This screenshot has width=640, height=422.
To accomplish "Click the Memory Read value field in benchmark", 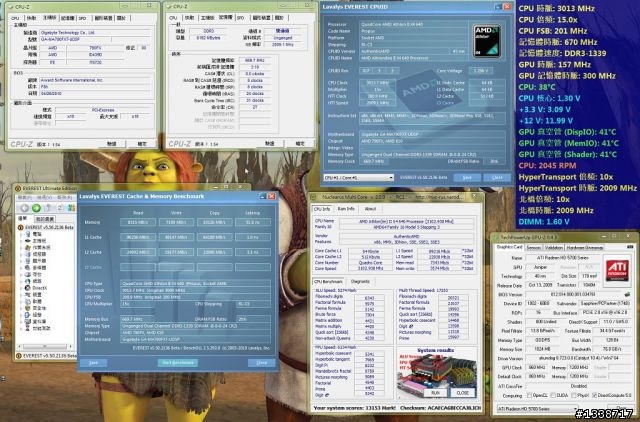I will click(x=138, y=222).
